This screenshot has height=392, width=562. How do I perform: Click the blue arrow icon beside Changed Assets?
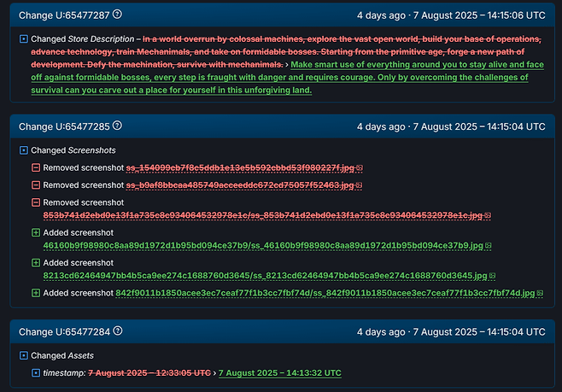pos(23,355)
